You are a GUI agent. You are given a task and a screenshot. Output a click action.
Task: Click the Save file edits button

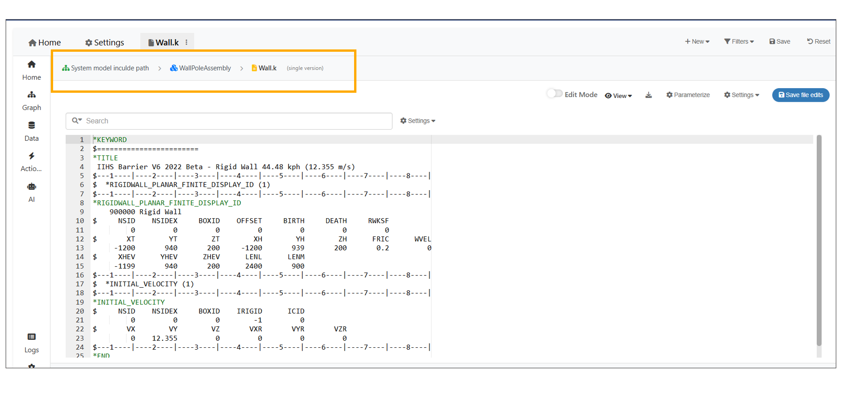click(x=800, y=95)
